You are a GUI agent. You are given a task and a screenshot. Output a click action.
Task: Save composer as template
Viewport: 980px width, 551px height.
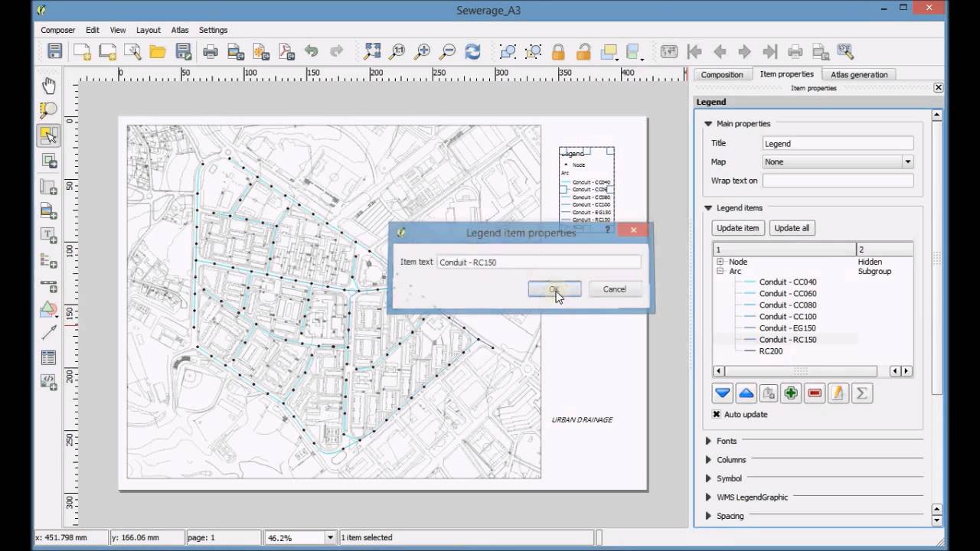coord(183,51)
